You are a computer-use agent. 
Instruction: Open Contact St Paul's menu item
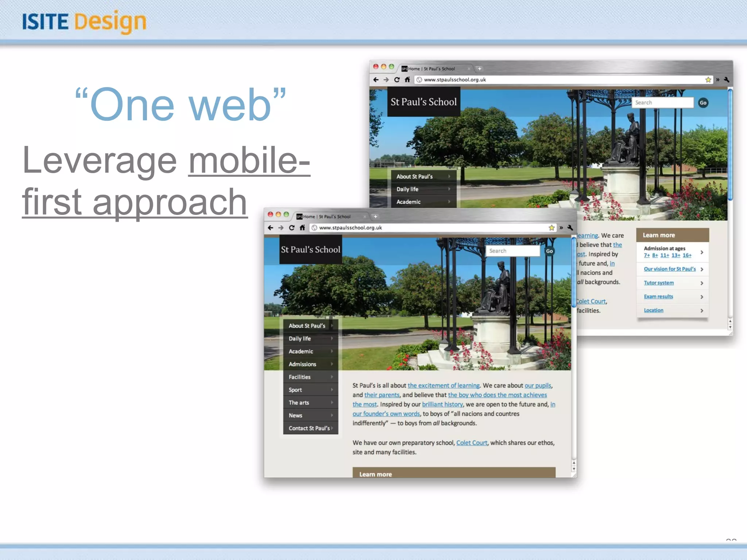[x=311, y=428]
